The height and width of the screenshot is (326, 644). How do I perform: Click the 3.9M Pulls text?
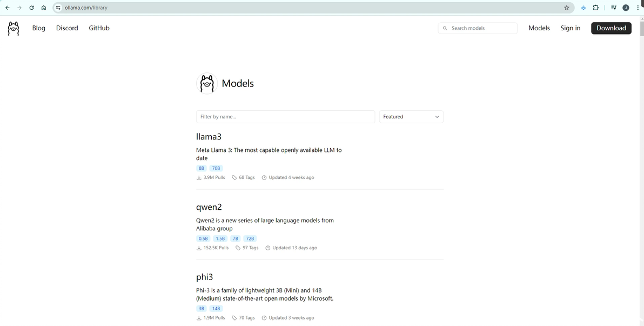point(214,177)
